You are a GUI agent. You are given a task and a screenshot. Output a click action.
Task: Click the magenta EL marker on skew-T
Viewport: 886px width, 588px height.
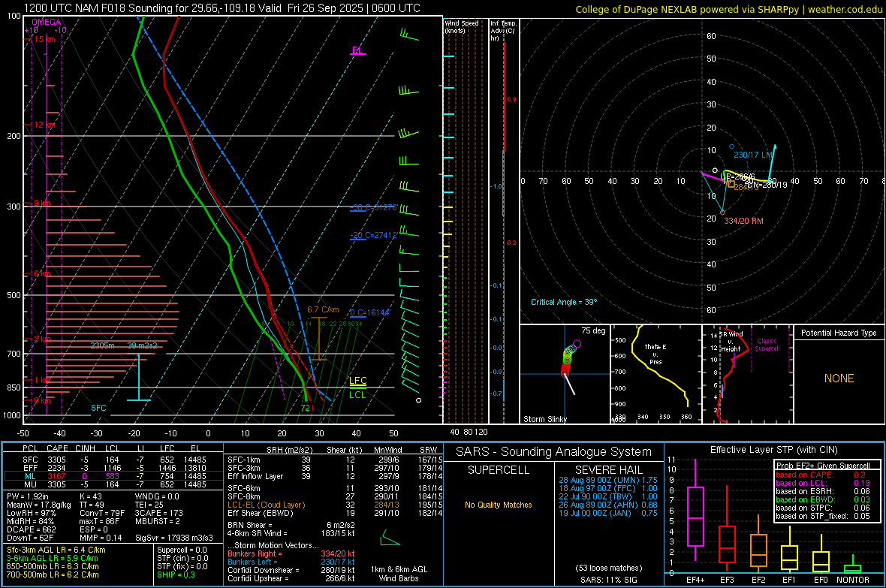(357, 51)
